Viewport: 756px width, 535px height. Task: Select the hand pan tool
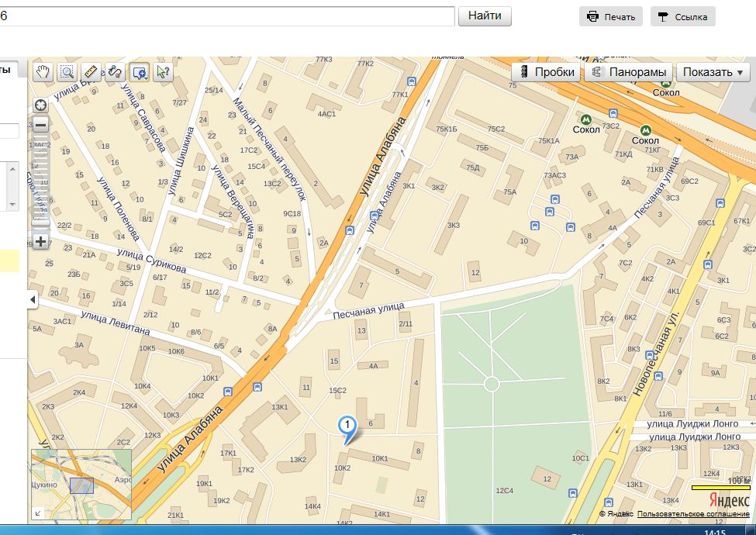click(43, 72)
